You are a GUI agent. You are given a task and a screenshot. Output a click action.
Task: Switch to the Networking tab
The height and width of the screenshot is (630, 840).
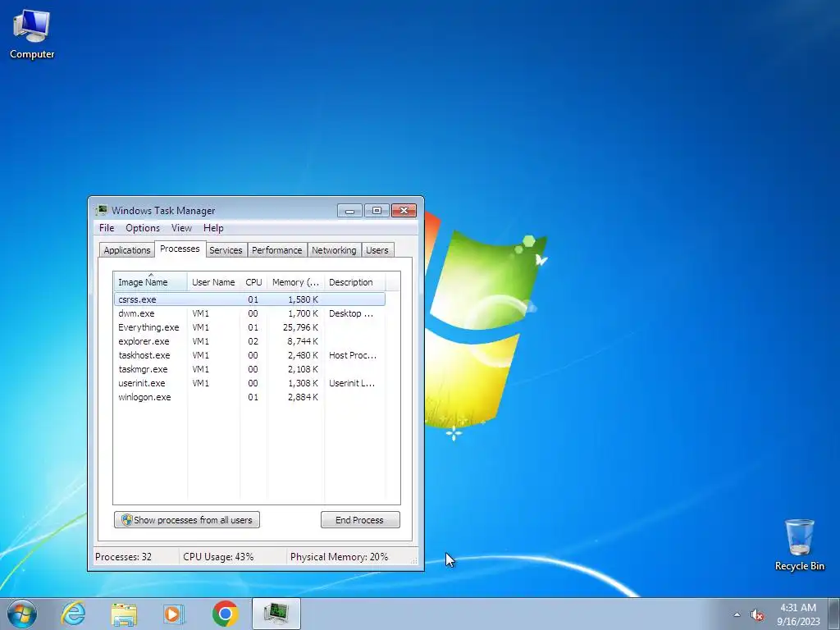[x=334, y=250]
